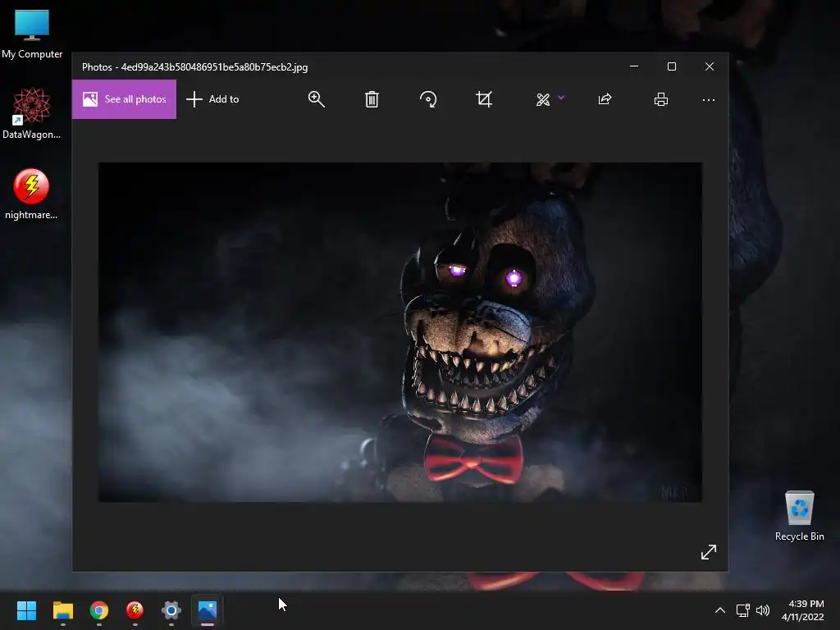840x630 pixels.
Task: Select the DataWagon desktop shortcut
Action: coord(32,113)
